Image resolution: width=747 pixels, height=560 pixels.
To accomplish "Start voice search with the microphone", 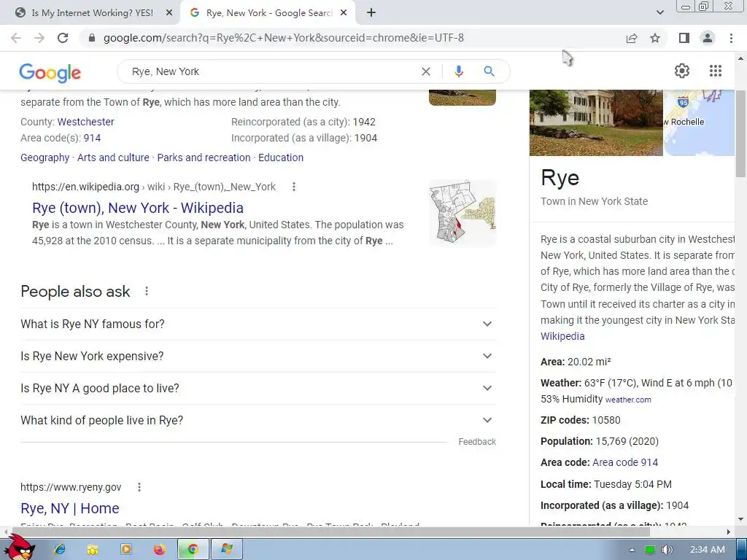I will coord(458,71).
